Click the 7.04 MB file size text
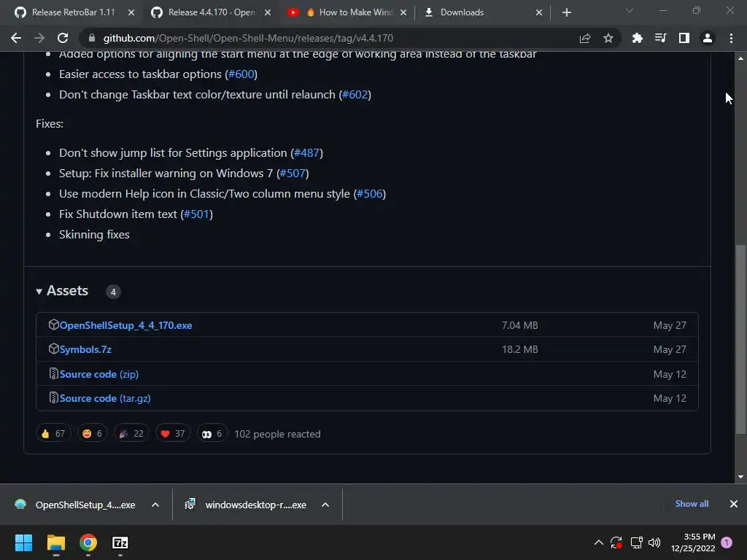 [519, 325]
